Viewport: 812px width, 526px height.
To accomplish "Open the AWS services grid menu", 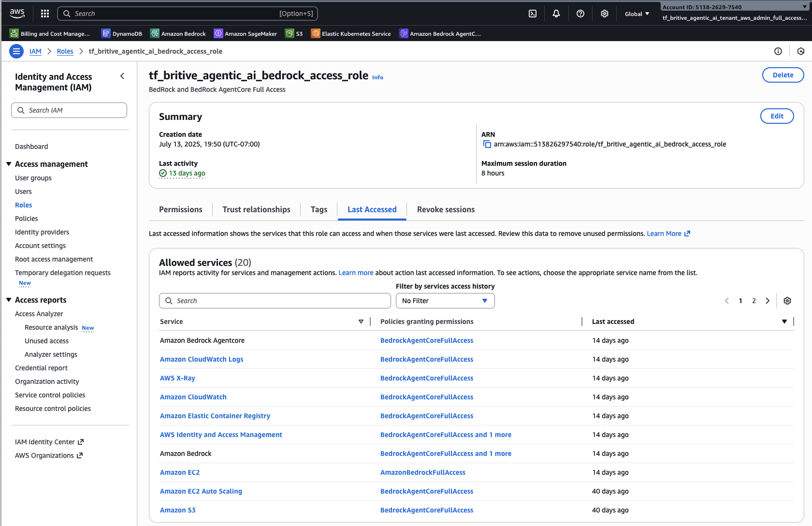I will pos(45,14).
